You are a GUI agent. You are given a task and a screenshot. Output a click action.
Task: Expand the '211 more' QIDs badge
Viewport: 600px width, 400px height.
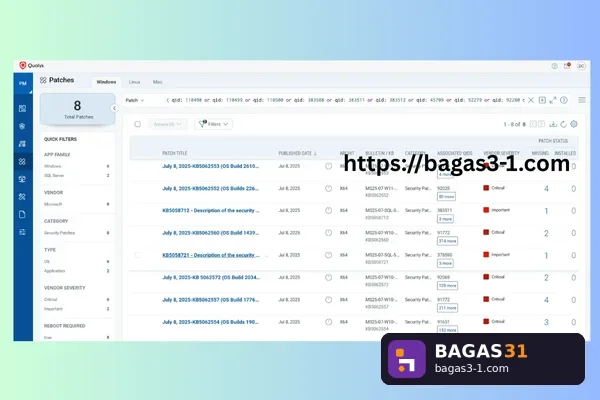447,308
